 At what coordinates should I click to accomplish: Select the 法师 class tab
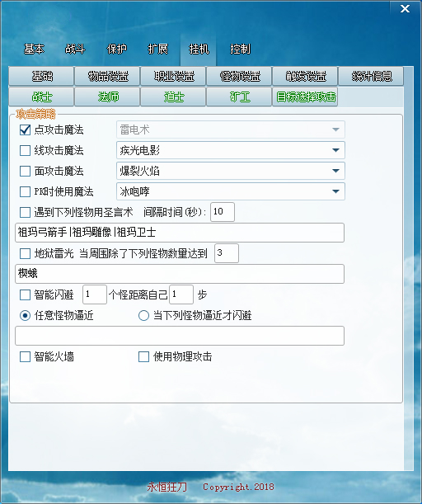pos(108,97)
